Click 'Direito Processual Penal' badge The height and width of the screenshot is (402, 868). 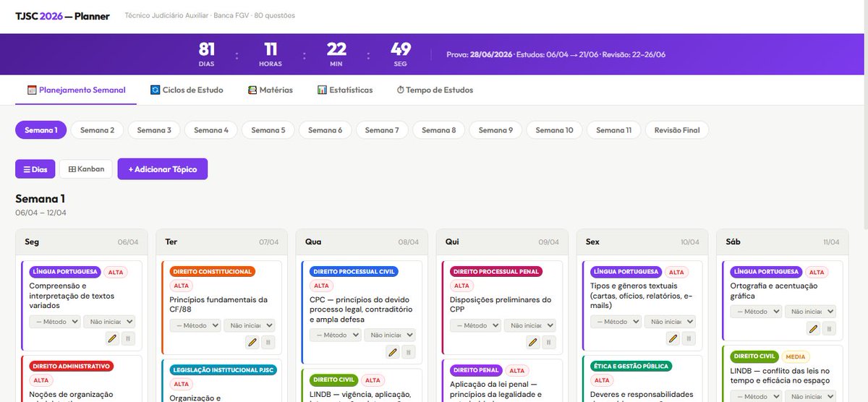[x=495, y=272]
